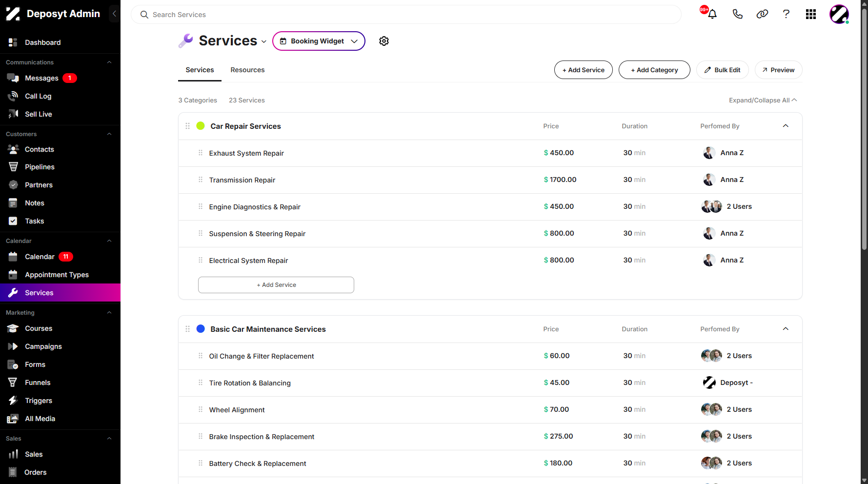Select the Services tab

(x=200, y=70)
